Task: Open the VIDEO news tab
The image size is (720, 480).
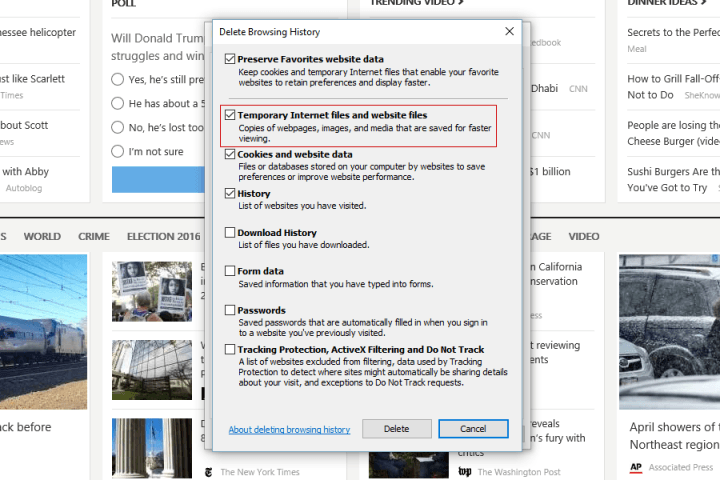Action: (584, 236)
